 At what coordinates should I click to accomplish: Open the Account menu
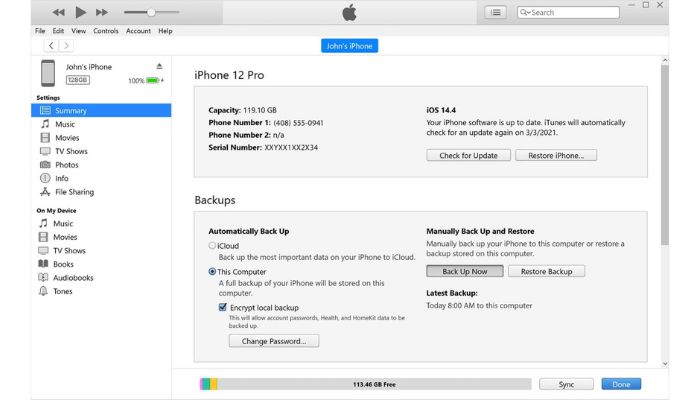(x=138, y=31)
